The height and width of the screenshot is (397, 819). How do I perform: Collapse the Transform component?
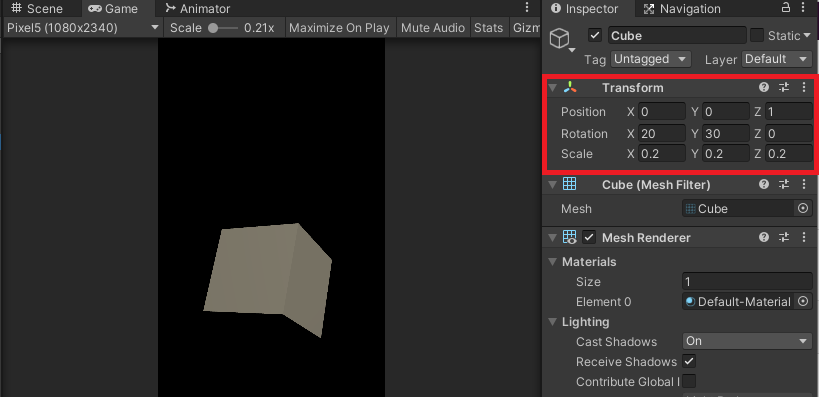(x=553, y=88)
